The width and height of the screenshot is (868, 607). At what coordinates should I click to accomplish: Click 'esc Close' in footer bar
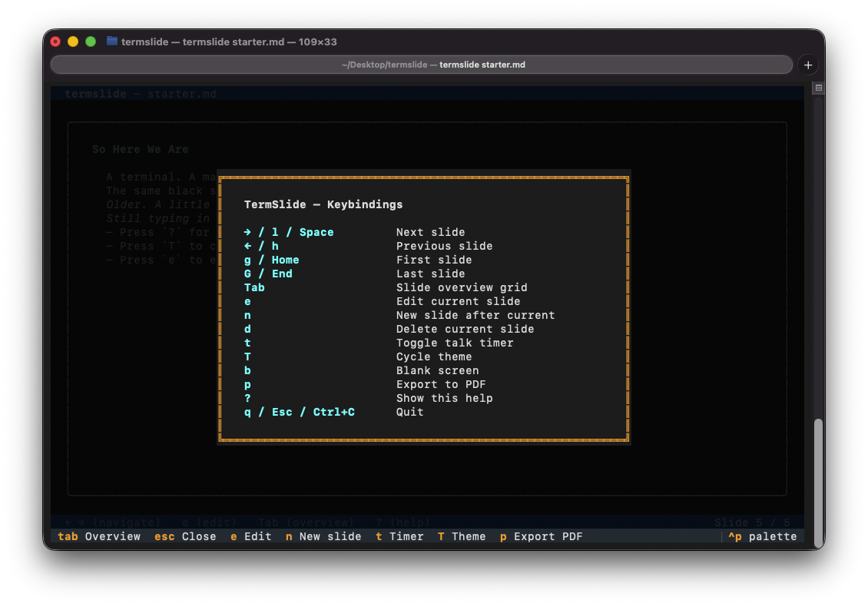[x=185, y=536]
